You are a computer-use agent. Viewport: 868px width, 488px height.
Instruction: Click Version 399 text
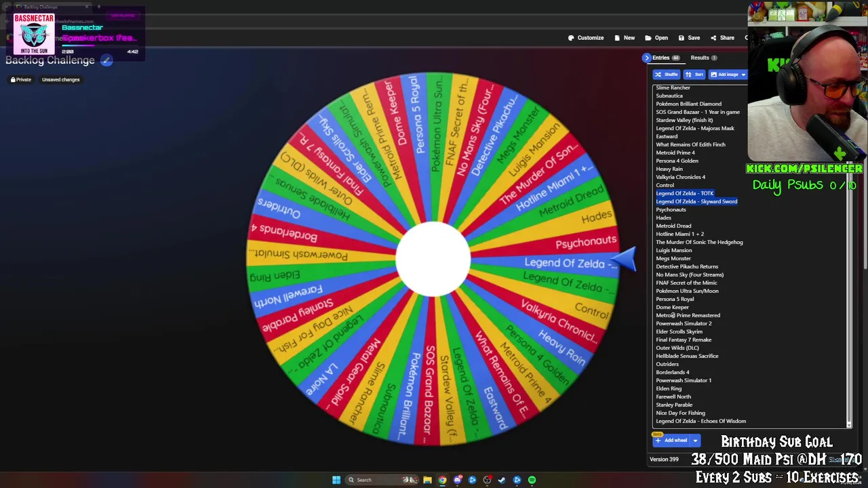pos(664,460)
